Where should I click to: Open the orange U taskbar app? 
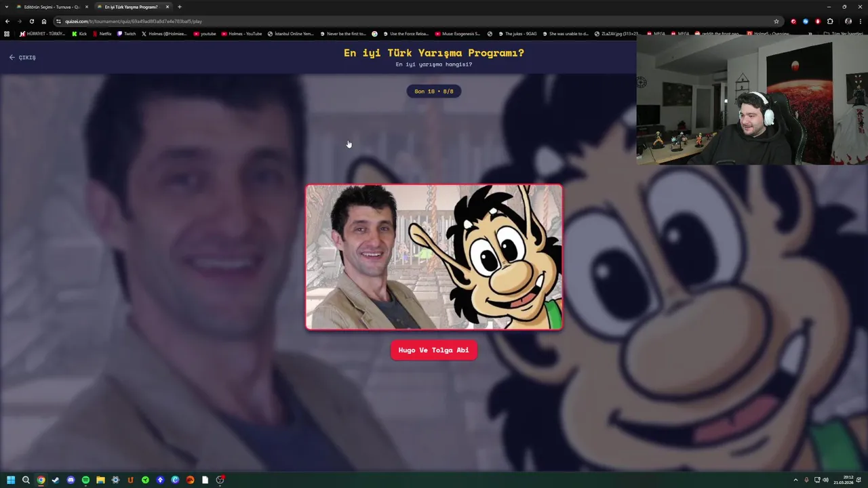click(x=130, y=480)
